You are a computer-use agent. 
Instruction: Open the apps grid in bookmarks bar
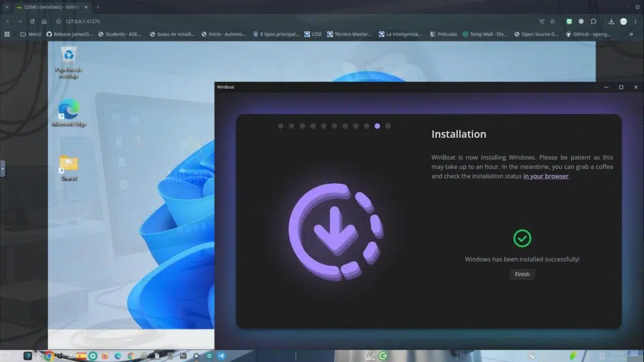(x=7, y=34)
